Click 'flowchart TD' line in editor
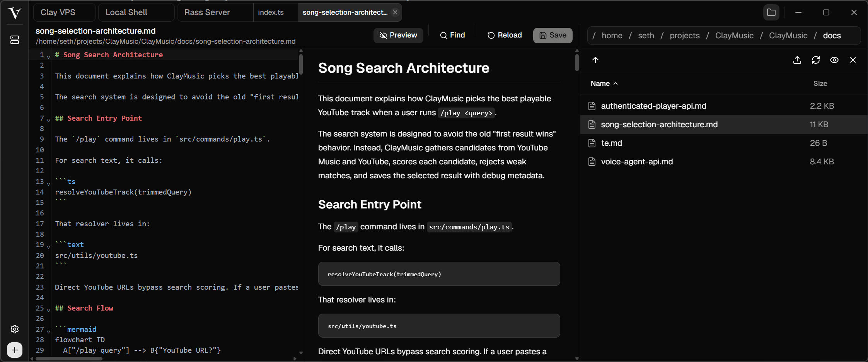868x362 pixels. coord(80,340)
